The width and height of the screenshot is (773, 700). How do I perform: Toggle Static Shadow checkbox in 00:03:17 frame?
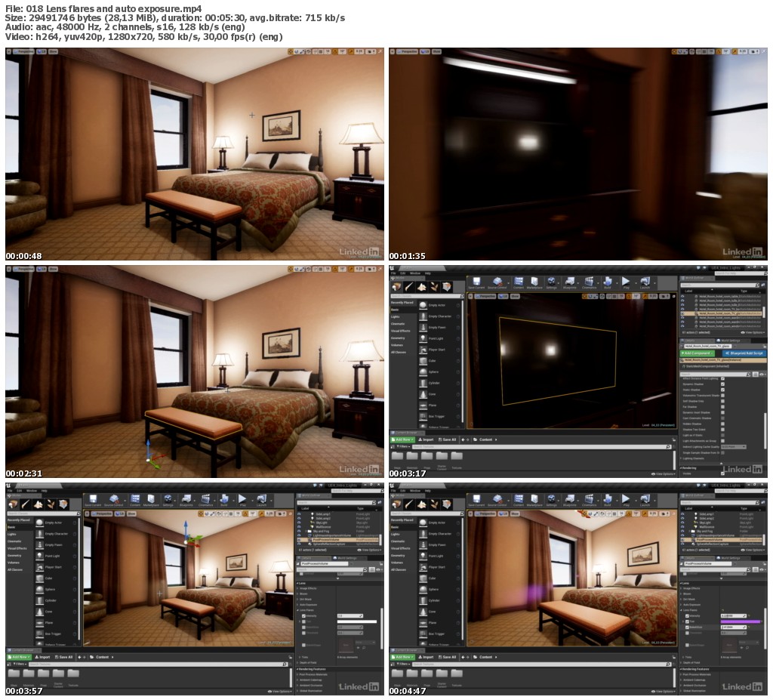tap(722, 390)
